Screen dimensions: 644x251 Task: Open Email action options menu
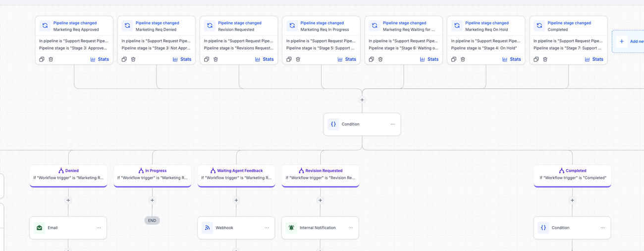[99, 228]
